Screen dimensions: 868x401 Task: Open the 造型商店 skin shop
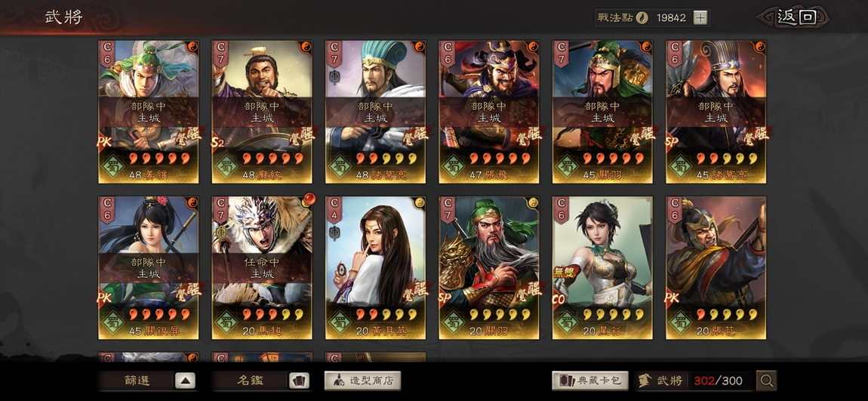point(362,381)
